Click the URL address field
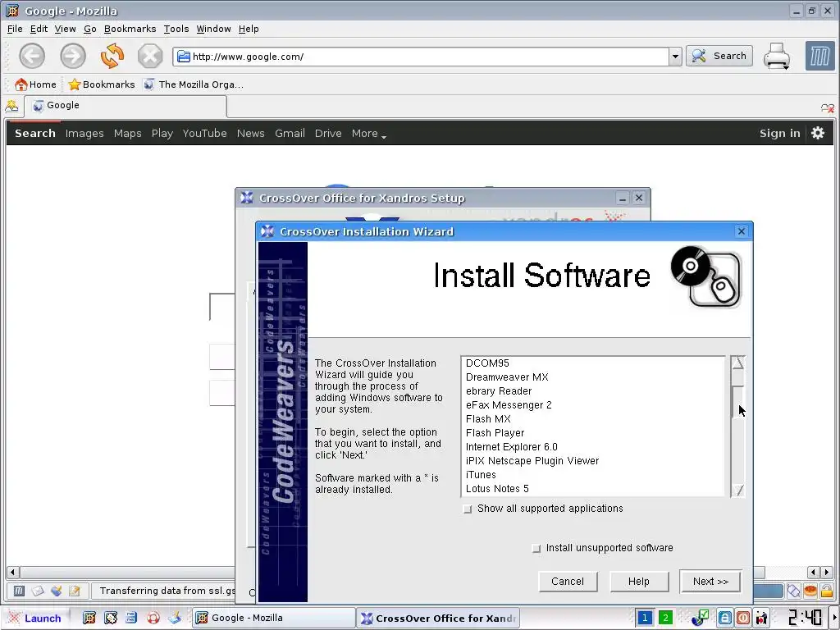Screen dimensions: 840x630 [x=421, y=57]
